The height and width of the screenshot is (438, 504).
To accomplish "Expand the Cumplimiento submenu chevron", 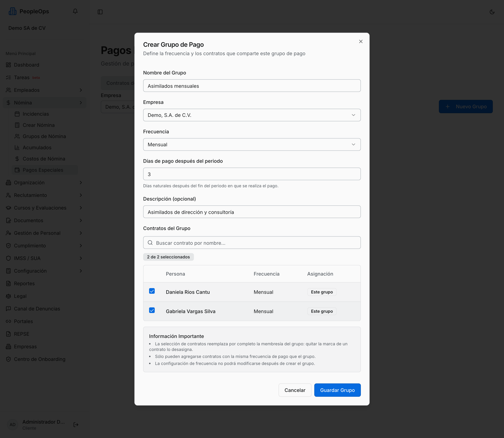I will coord(81,246).
